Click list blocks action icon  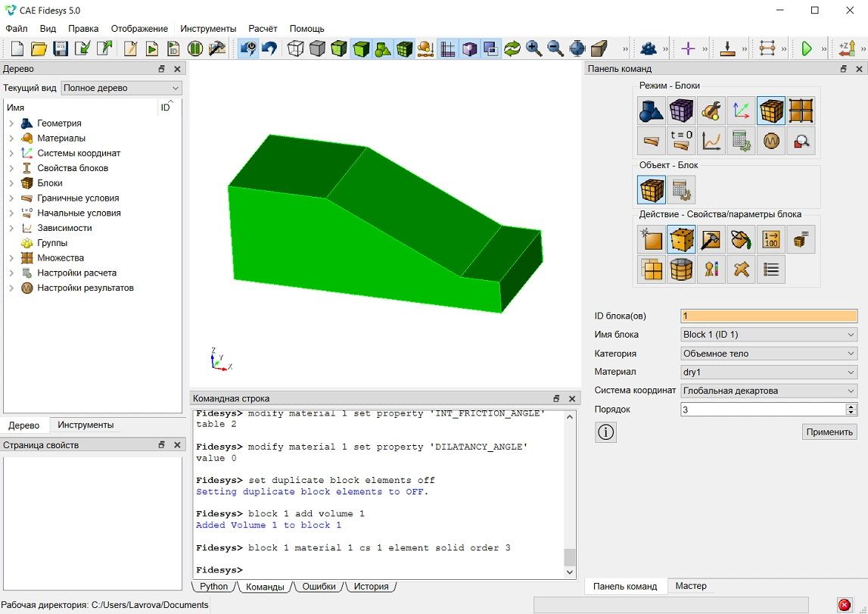tap(771, 270)
